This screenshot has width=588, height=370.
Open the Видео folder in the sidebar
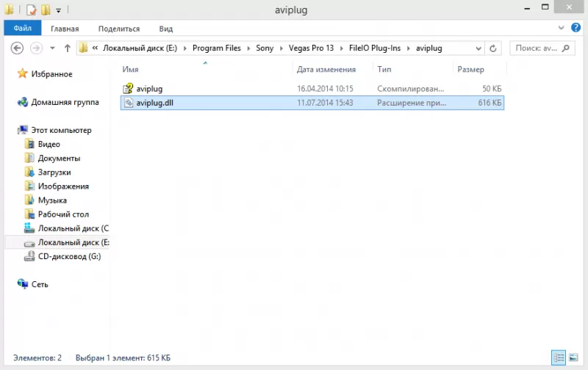click(49, 144)
